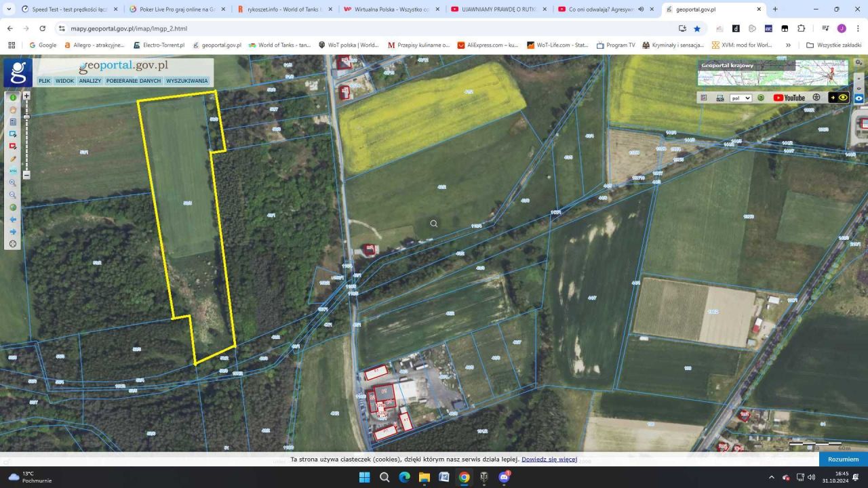
Task: Open the ANALIZY menu
Action: pos(90,81)
